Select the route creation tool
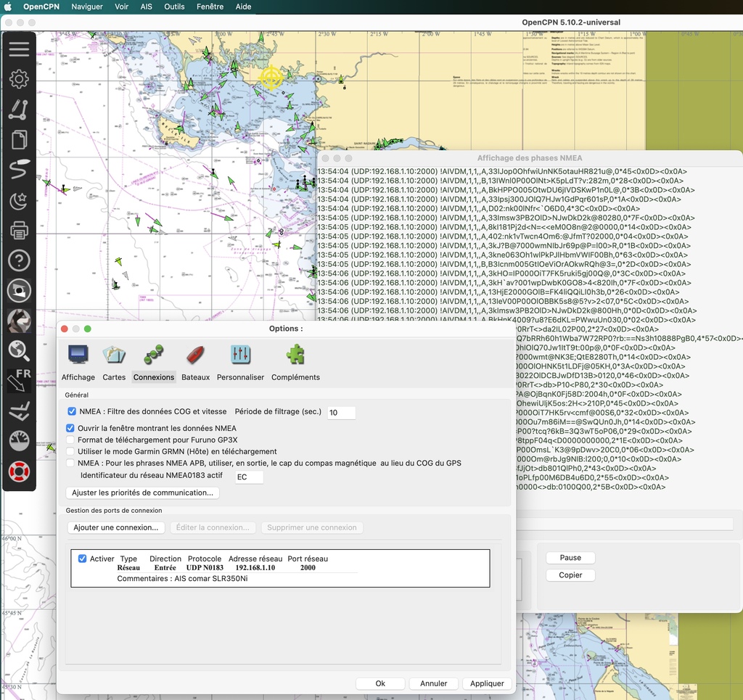This screenshot has width=743, height=700. [19, 110]
